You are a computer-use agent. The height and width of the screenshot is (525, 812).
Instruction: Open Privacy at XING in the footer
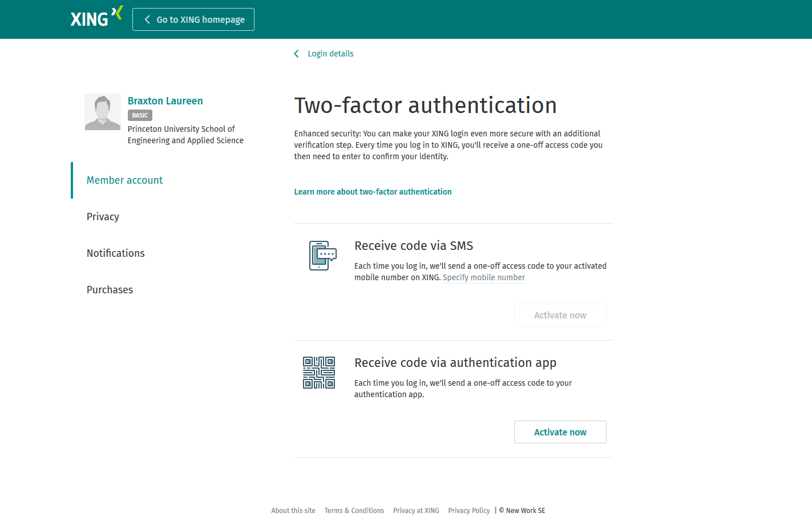click(416, 511)
